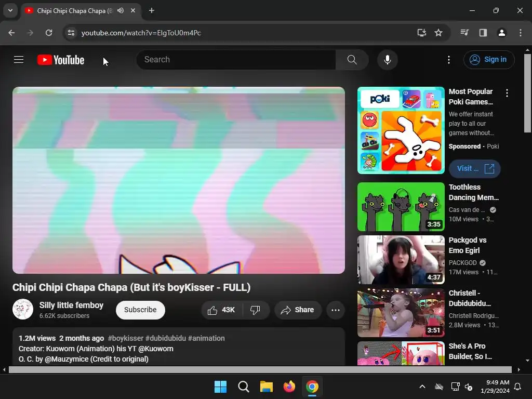This screenshot has height=399, width=532.
Task: Open media controls in Chrome toolbar
Action: point(464,33)
